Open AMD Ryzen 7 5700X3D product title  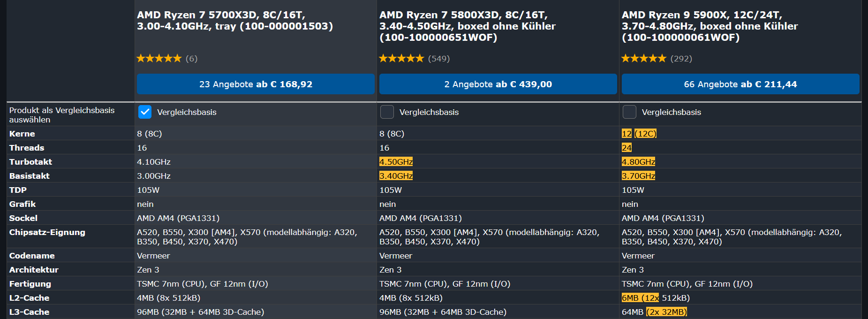(235, 21)
